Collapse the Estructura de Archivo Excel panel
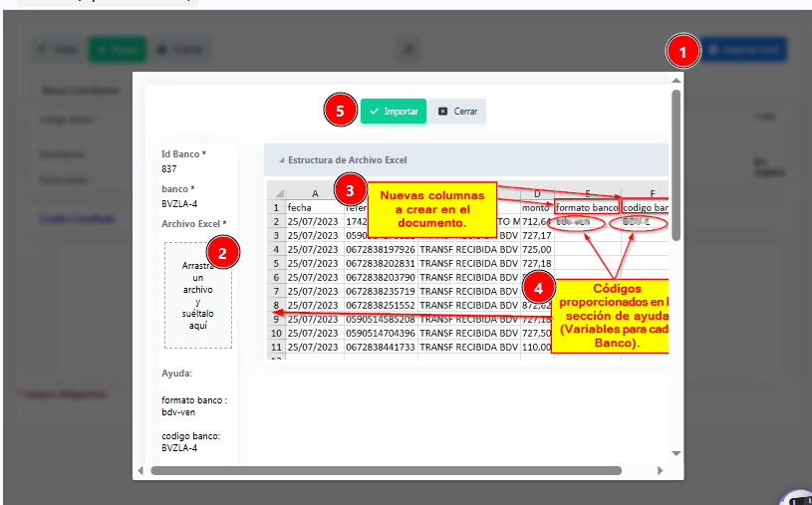 [281, 160]
